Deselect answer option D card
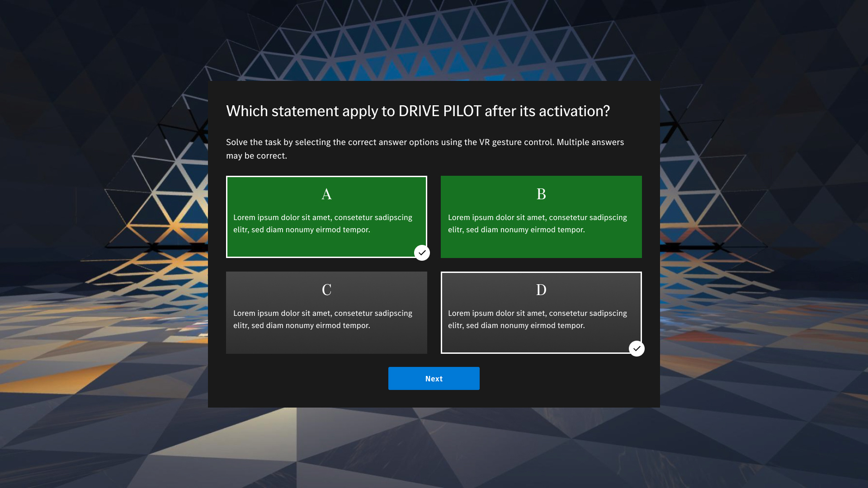Image resolution: width=868 pixels, height=488 pixels. [x=541, y=313]
